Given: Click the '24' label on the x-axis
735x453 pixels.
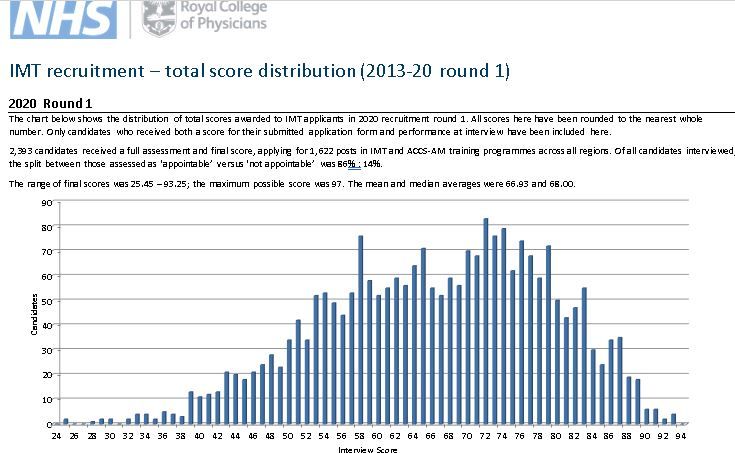Looking at the screenshot, I should point(57,435).
